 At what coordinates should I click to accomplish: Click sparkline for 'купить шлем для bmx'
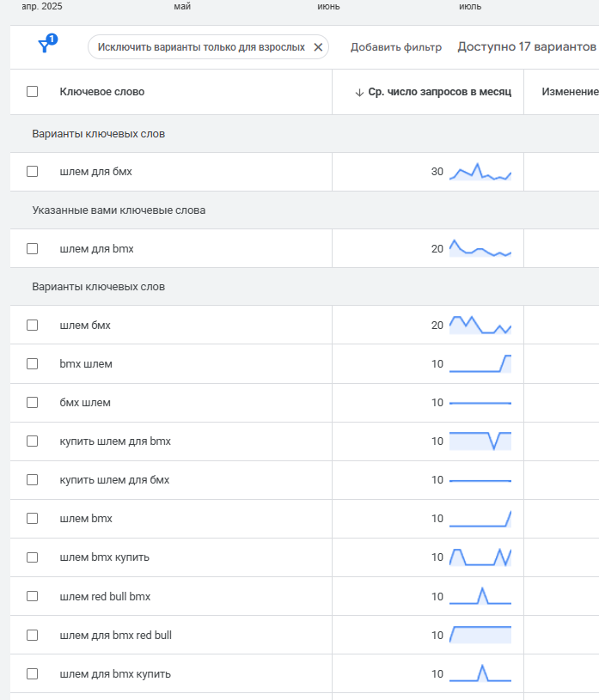480,441
